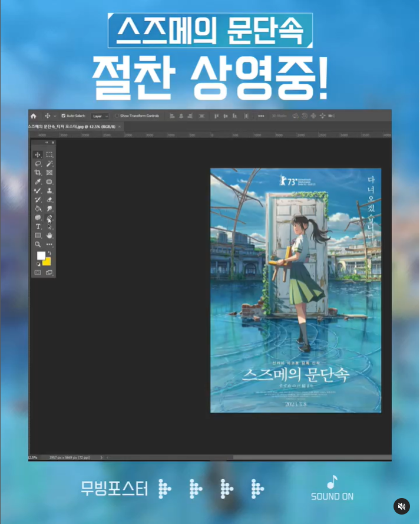Viewport: 420px width, 524px height.
Task: Open the Edit Toolbar three-dots button
Action: pos(49,245)
